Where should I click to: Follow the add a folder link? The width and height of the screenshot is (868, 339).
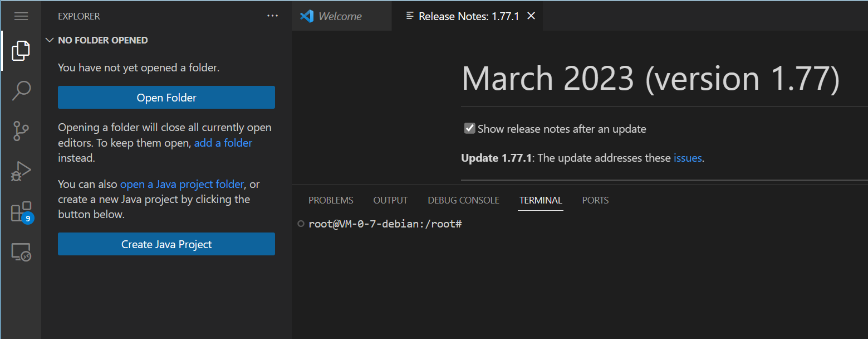coord(223,143)
